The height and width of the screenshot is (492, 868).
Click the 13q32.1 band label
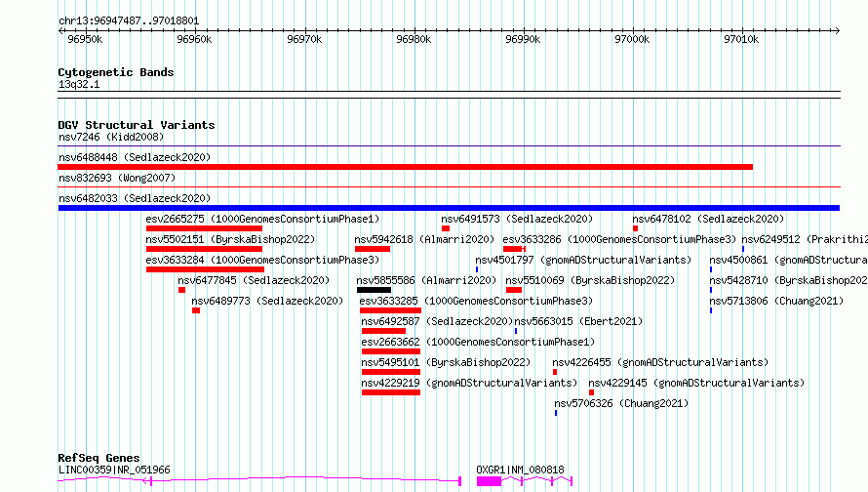pyautogui.click(x=79, y=84)
